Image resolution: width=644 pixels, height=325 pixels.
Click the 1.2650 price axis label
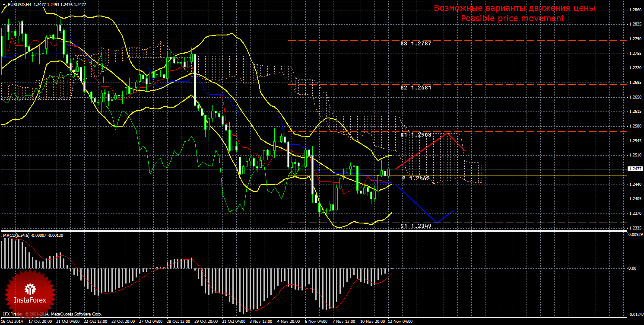635,97
